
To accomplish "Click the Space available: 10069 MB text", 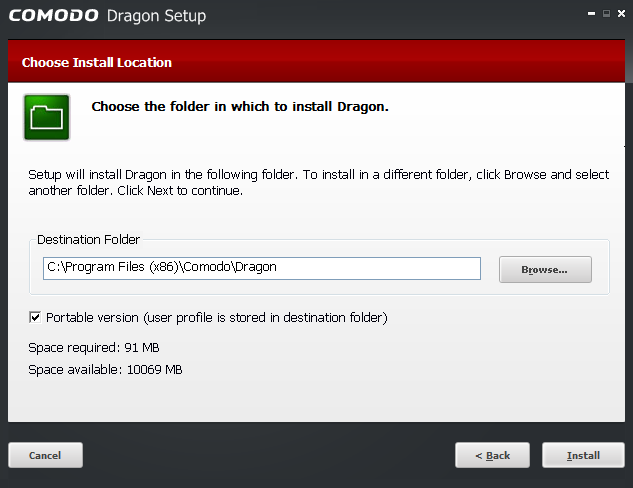I will pos(105,370).
